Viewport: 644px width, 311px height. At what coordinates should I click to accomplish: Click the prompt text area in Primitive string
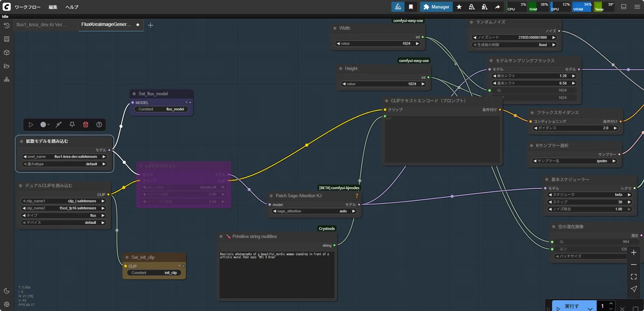[x=276, y=274]
